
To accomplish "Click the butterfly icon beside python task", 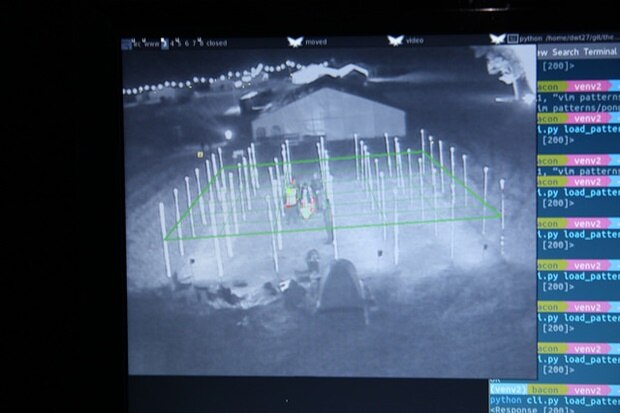I will click(497, 38).
